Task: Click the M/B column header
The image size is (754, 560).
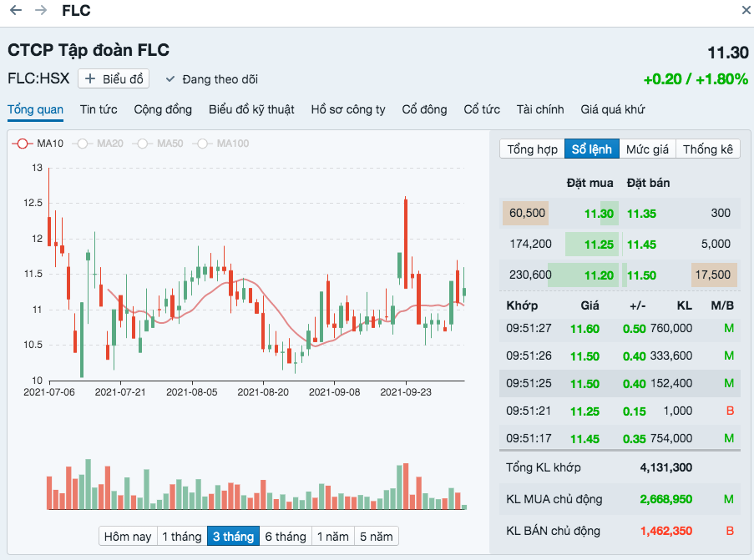Action: (x=722, y=305)
